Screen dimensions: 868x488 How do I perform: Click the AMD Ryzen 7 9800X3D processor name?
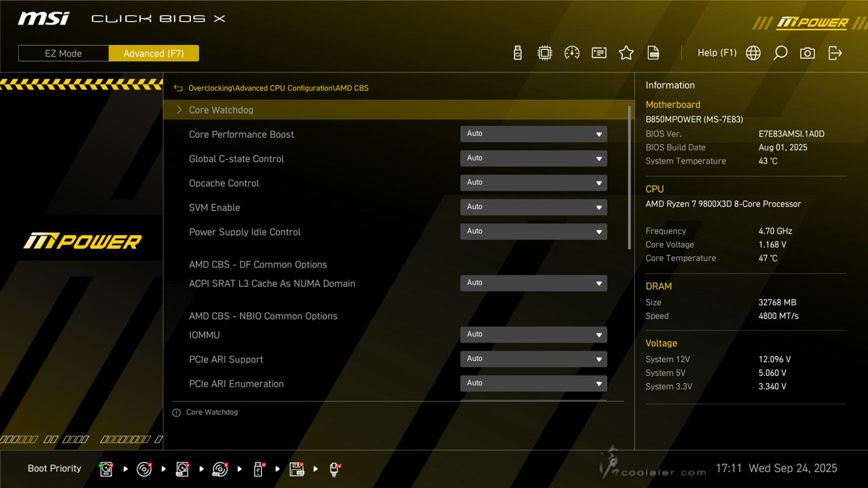(x=723, y=204)
